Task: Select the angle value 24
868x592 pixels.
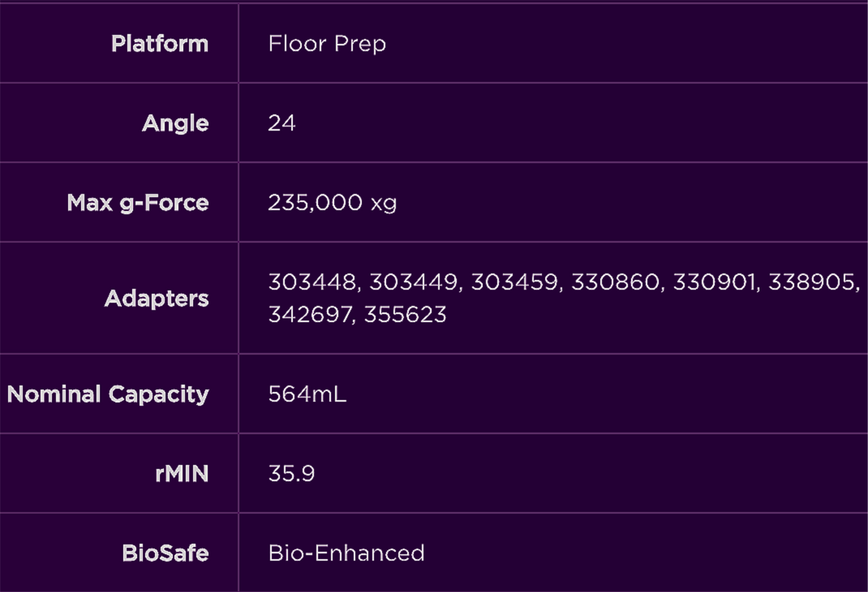Action: [282, 123]
